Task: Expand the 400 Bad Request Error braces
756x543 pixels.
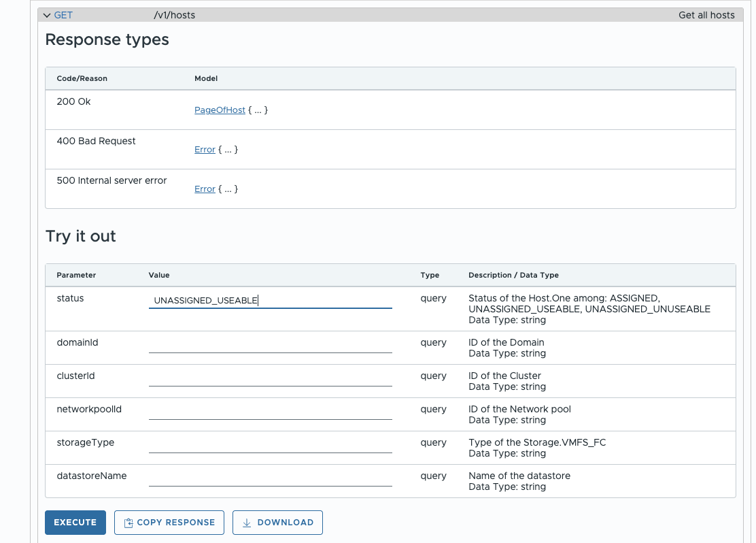Action: point(228,150)
